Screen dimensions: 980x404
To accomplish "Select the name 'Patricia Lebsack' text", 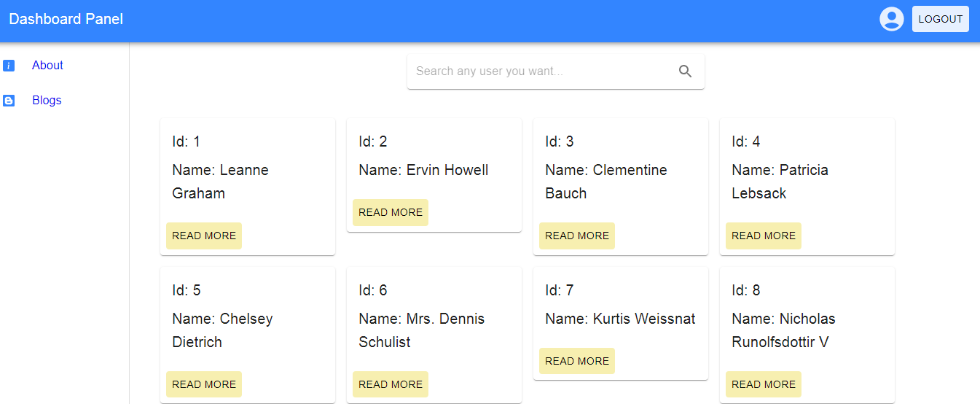I will [780, 182].
